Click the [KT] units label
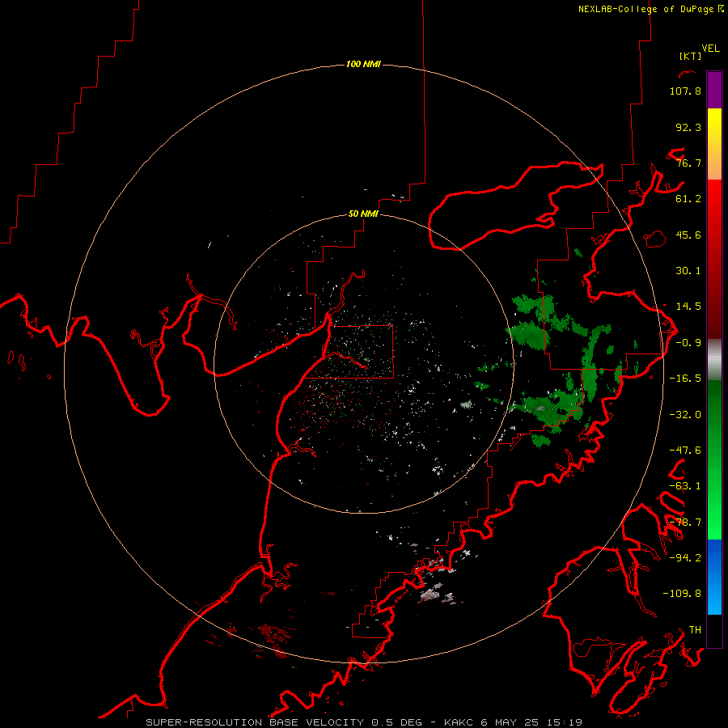 click(691, 56)
